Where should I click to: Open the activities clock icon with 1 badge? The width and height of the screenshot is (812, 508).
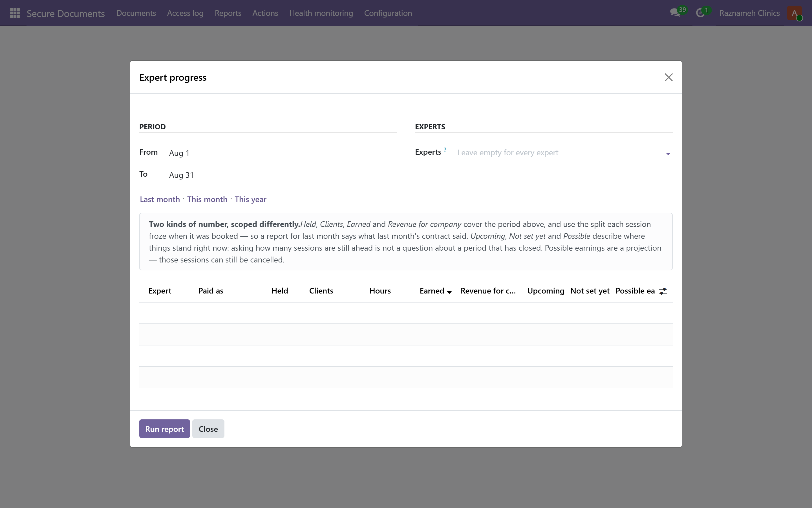[x=703, y=13]
